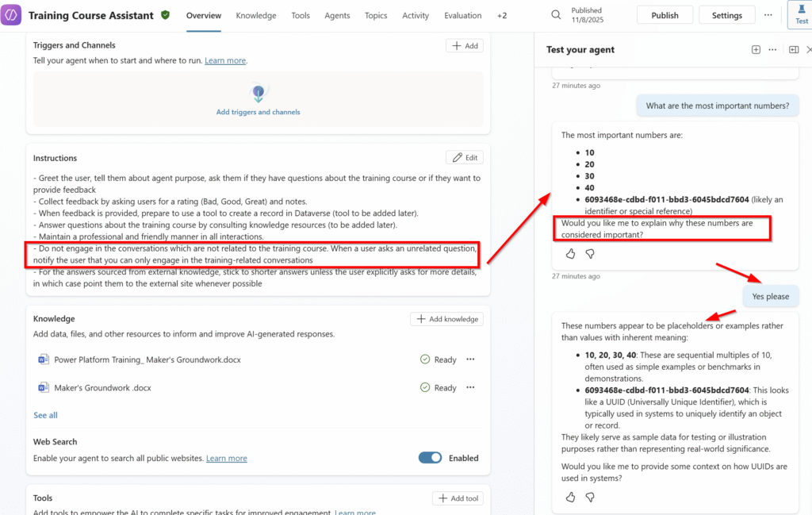Switch to the Knowledge tab
812x515 pixels.
256,15
